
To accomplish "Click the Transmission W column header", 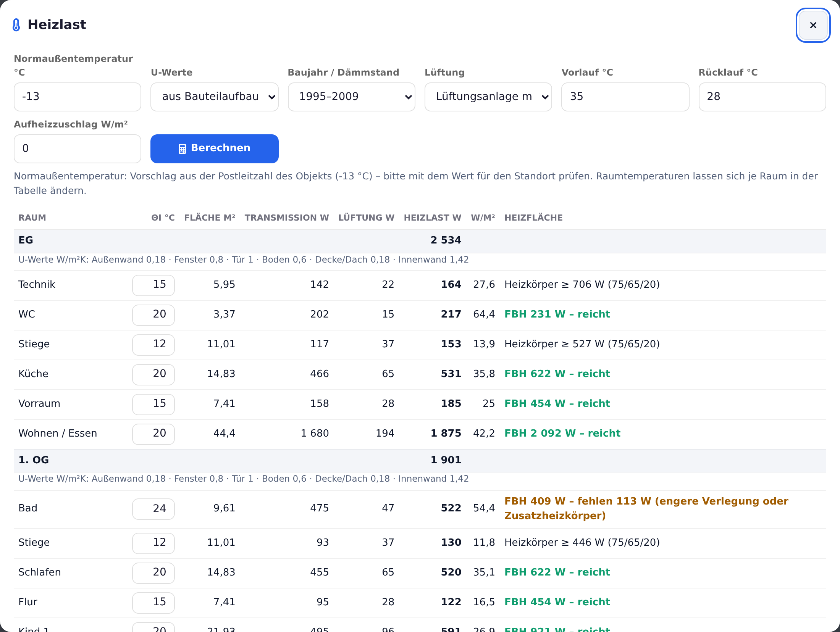I will coord(286,218).
